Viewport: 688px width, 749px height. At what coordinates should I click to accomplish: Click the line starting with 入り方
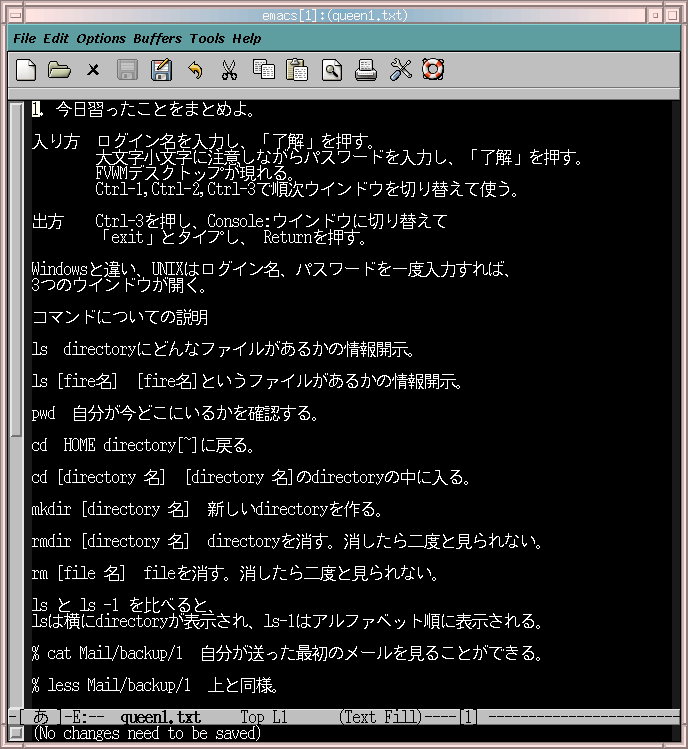[205, 141]
